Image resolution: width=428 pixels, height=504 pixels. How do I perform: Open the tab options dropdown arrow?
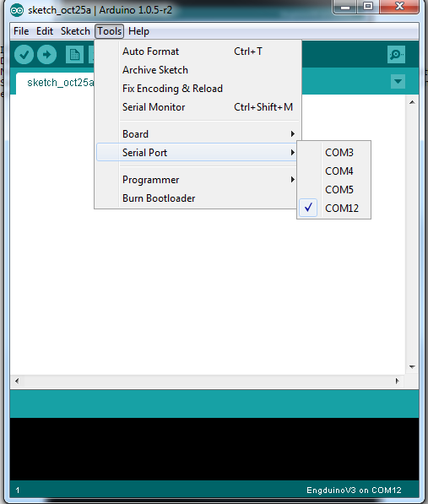(398, 81)
